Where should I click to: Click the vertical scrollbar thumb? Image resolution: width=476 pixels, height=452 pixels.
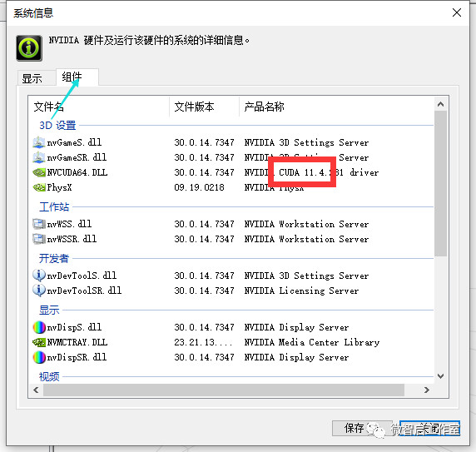pyautogui.click(x=441, y=184)
